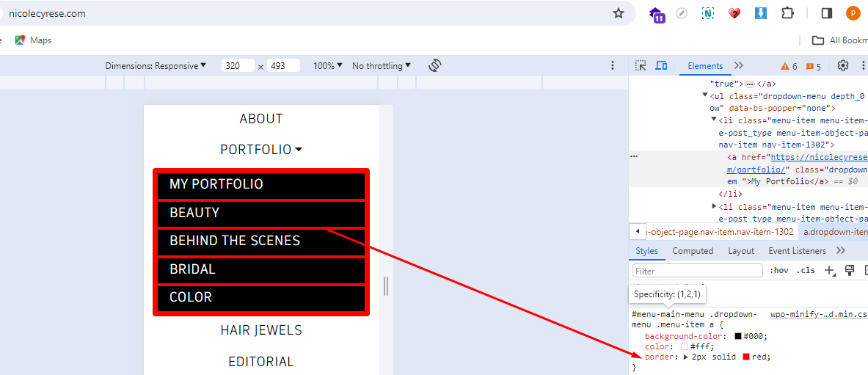Select the nav-item-1302 breadcrumb
Viewport: 868px width, 375px height.
pos(720,232)
